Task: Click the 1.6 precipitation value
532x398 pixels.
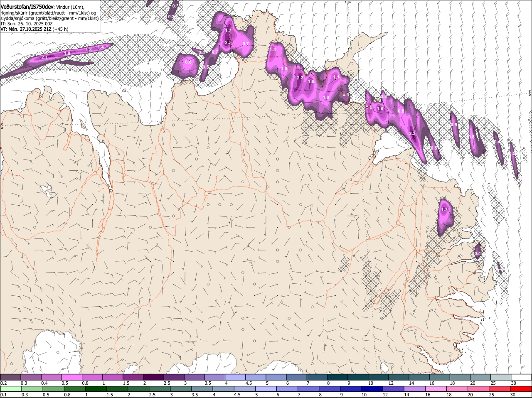Action: [311, 82]
